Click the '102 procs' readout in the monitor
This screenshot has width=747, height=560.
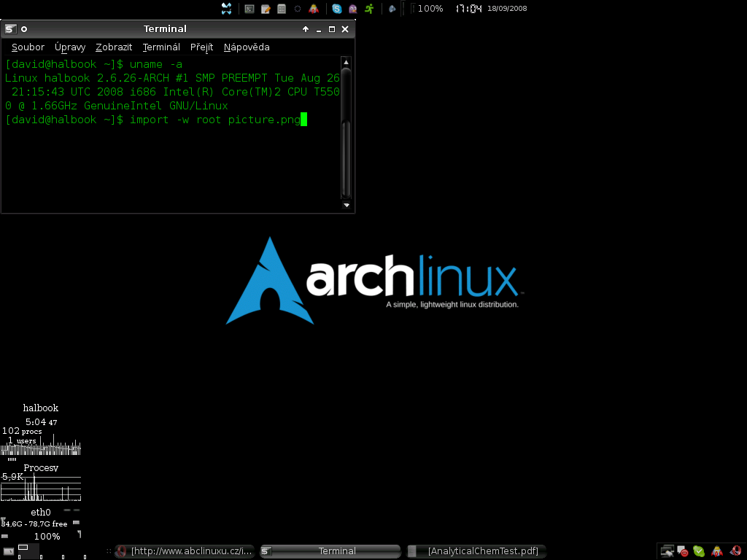coord(22,431)
